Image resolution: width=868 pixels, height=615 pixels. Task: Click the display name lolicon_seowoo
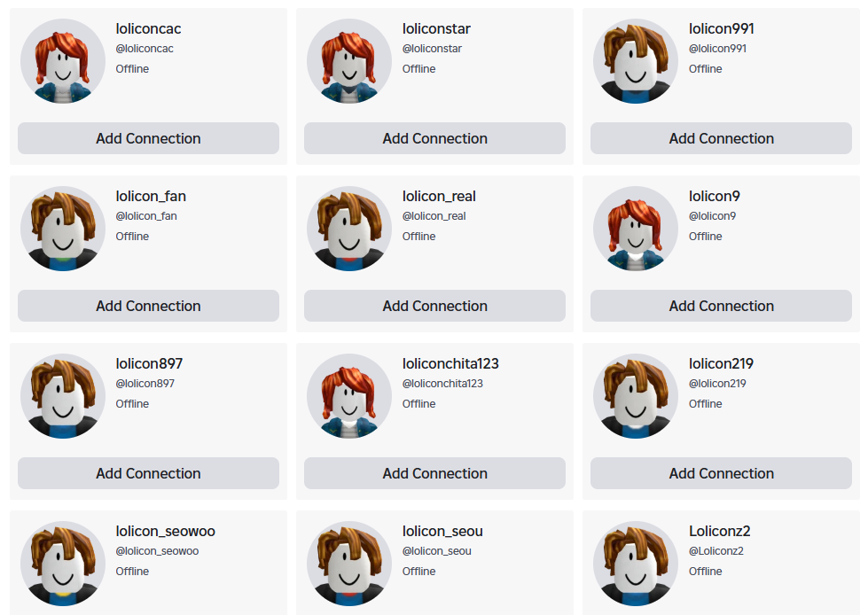tap(166, 532)
